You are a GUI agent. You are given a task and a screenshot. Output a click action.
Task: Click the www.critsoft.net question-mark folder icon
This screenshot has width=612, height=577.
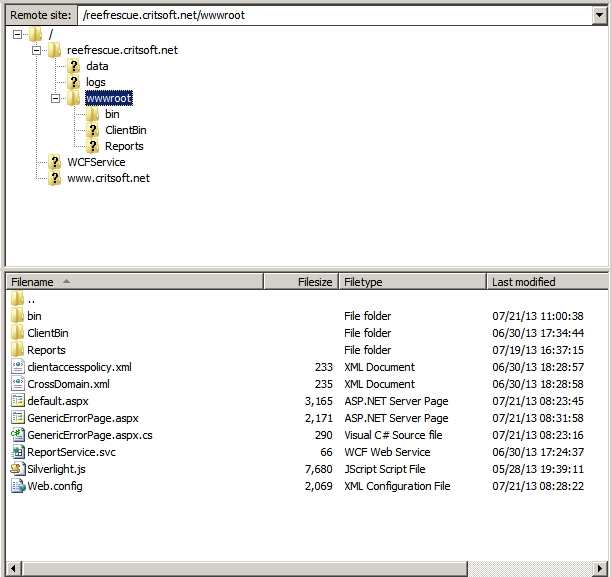(x=54, y=178)
